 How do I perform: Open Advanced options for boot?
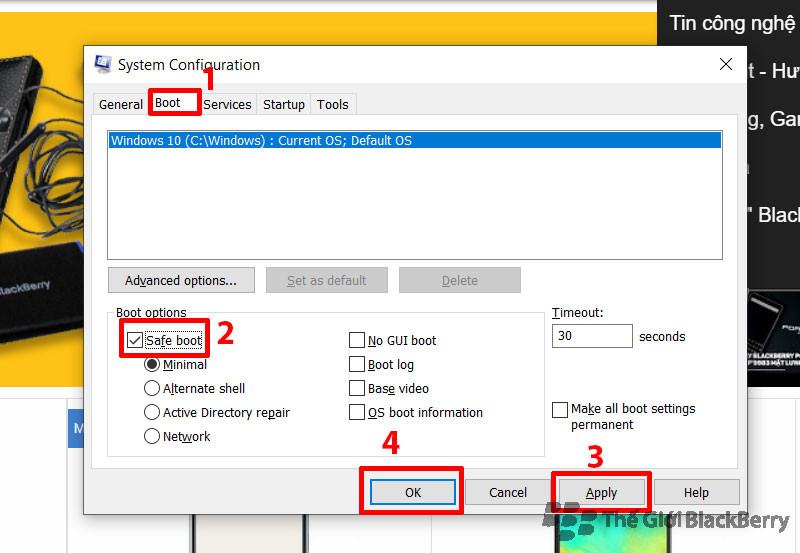[181, 280]
